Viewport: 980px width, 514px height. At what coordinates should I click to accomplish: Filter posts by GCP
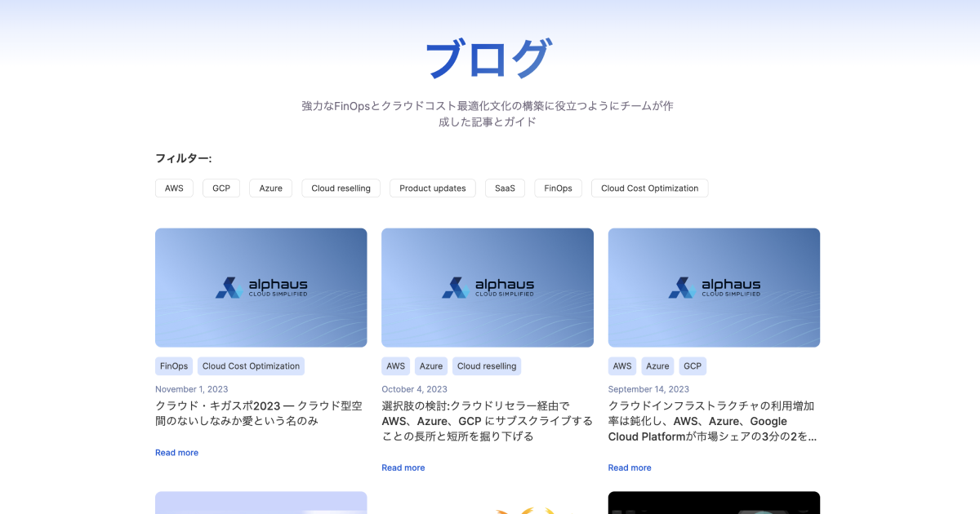pyautogui.click(x=221, y=188)
